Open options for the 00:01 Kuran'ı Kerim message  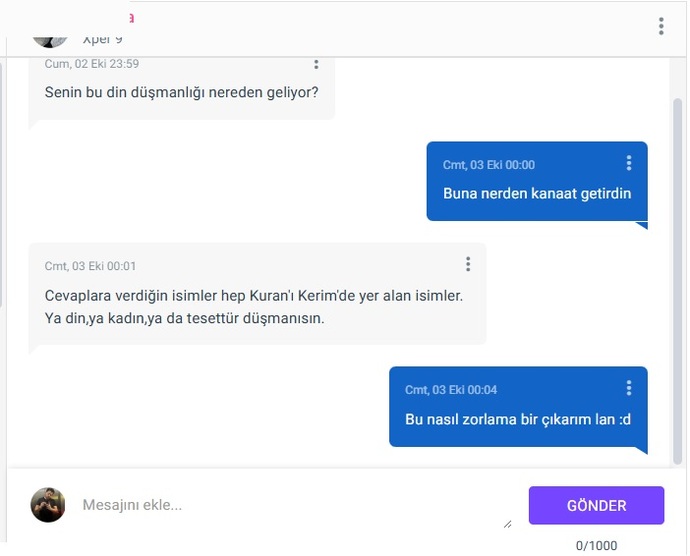click(x=468, y=264)
